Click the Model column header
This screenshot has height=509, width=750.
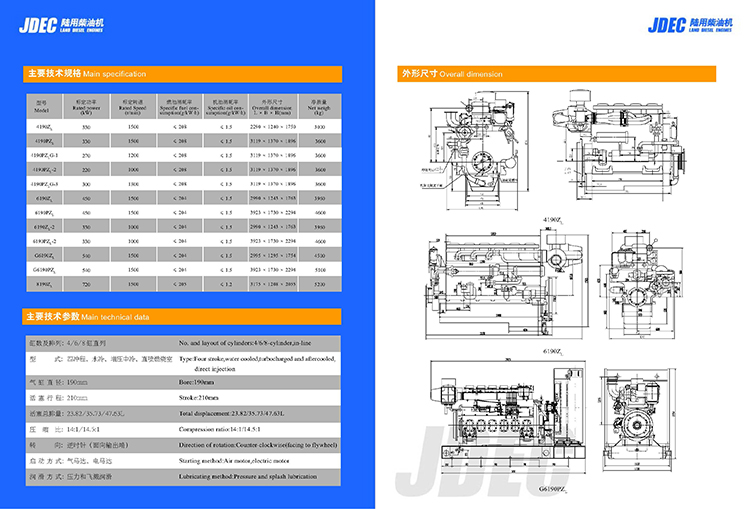[42, 106]
